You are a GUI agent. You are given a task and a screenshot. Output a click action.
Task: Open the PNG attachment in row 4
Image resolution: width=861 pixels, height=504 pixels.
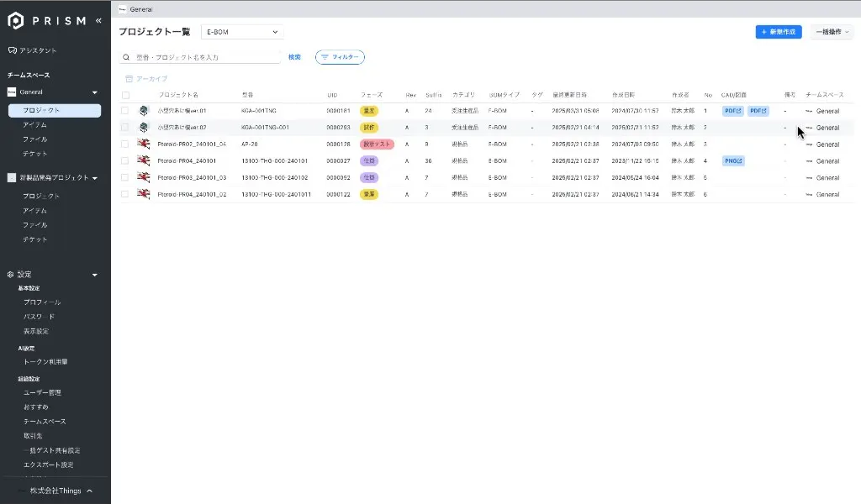click(x=732, y=160)
